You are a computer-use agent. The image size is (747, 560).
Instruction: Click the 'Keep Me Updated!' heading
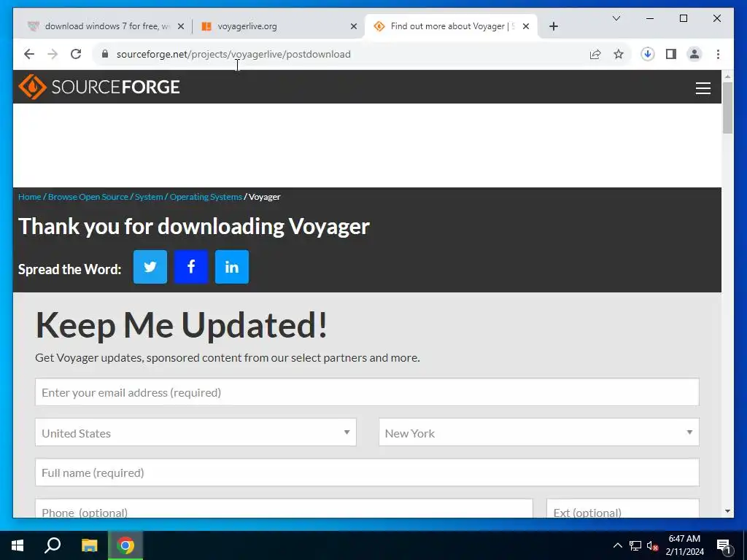tap(181, 324)
